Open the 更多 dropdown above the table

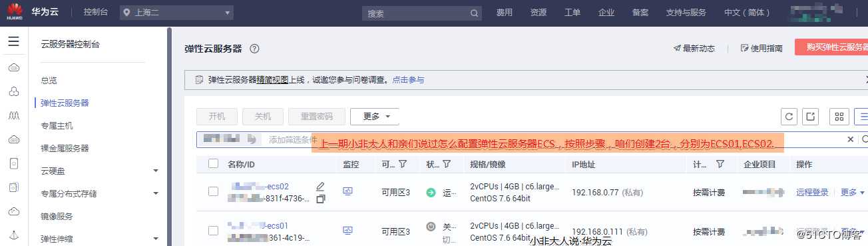click(x=375, y=116)
